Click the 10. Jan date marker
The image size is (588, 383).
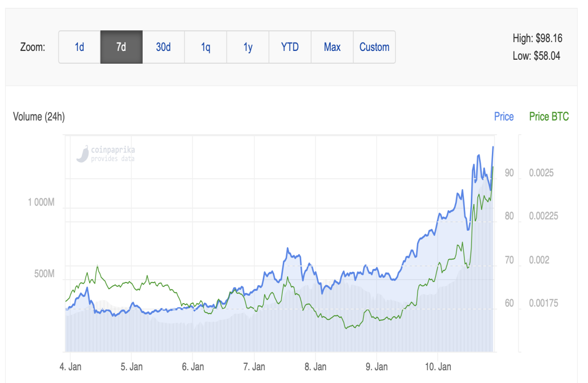coord(438,366)
